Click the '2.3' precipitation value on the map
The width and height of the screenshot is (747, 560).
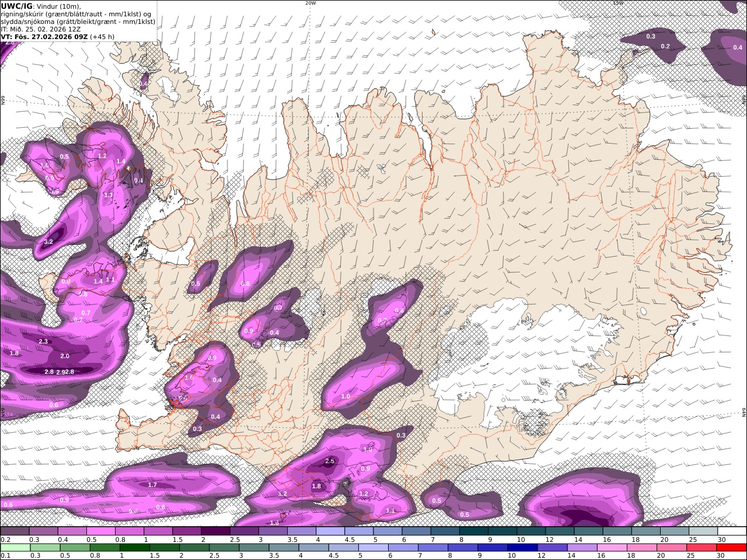(43, 341)
